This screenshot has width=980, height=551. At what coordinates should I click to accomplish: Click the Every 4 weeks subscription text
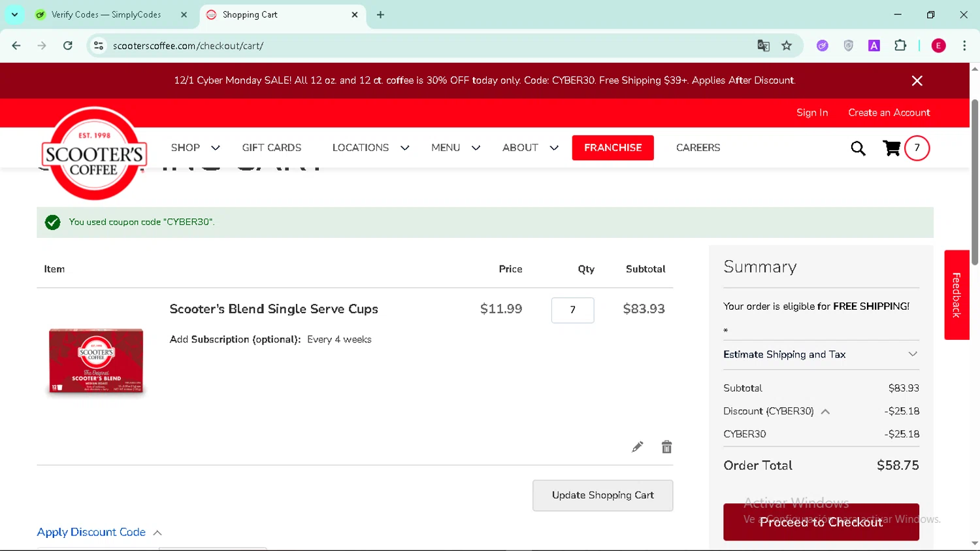pyautogui.click(x=339, y=340)
